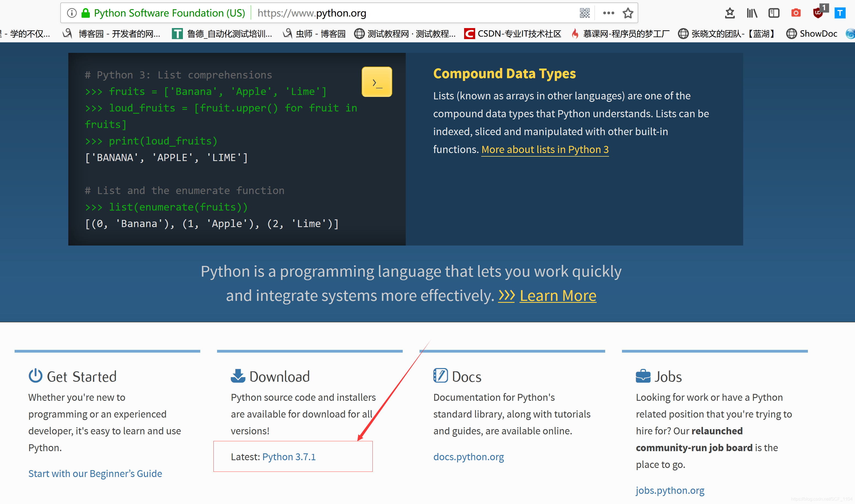Open the bookmarks star-tray toolbar icon
The width and height of the screenshot is (855, 504).
click(x=730, y=13)
